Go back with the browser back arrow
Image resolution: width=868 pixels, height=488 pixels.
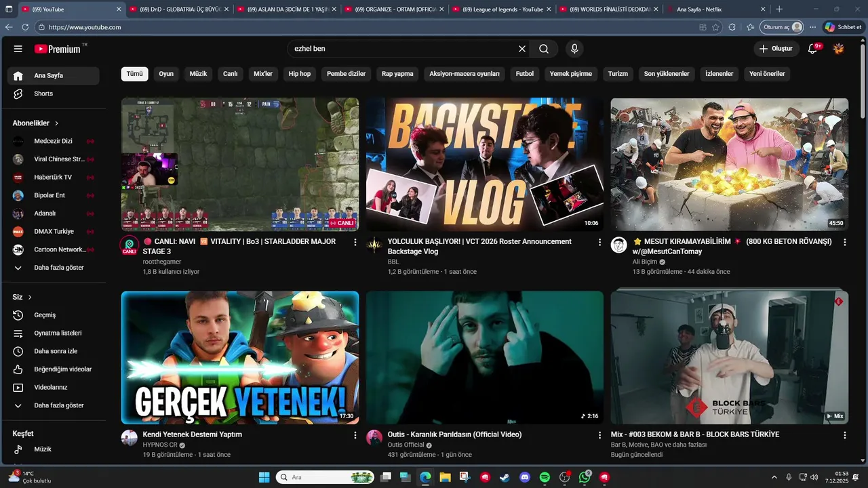[x=9, y=27]
